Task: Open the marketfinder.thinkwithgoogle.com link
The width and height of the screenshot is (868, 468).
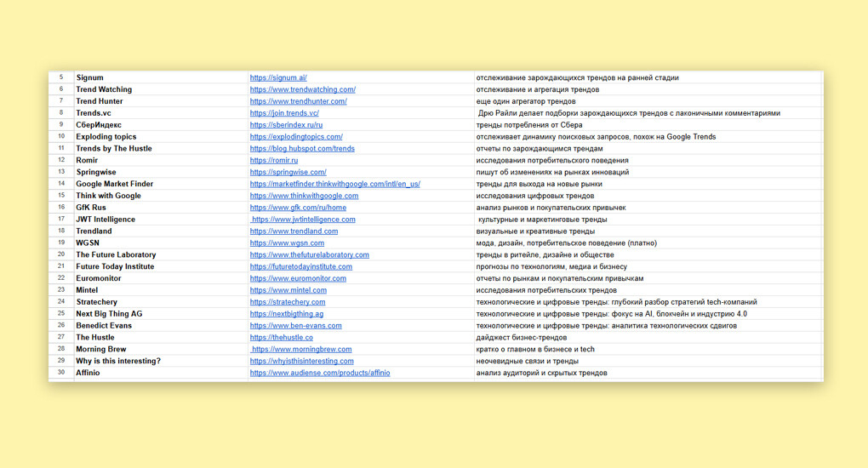Action: 334,184
